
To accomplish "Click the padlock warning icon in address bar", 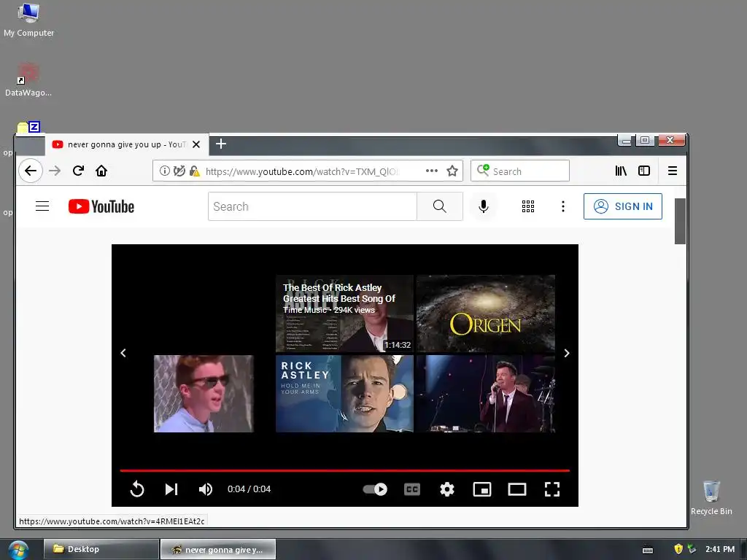I will tap(194, 171).
